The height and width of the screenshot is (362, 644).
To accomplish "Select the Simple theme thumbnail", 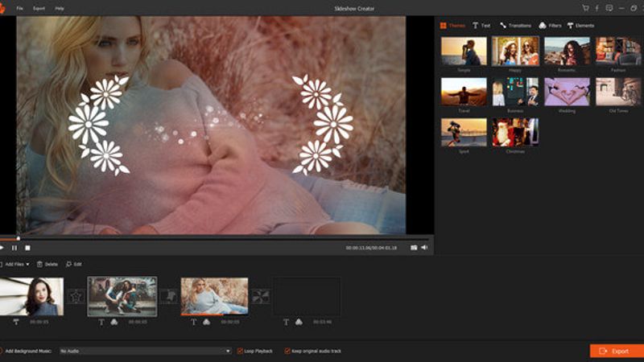I will click(x=464, y=51).
